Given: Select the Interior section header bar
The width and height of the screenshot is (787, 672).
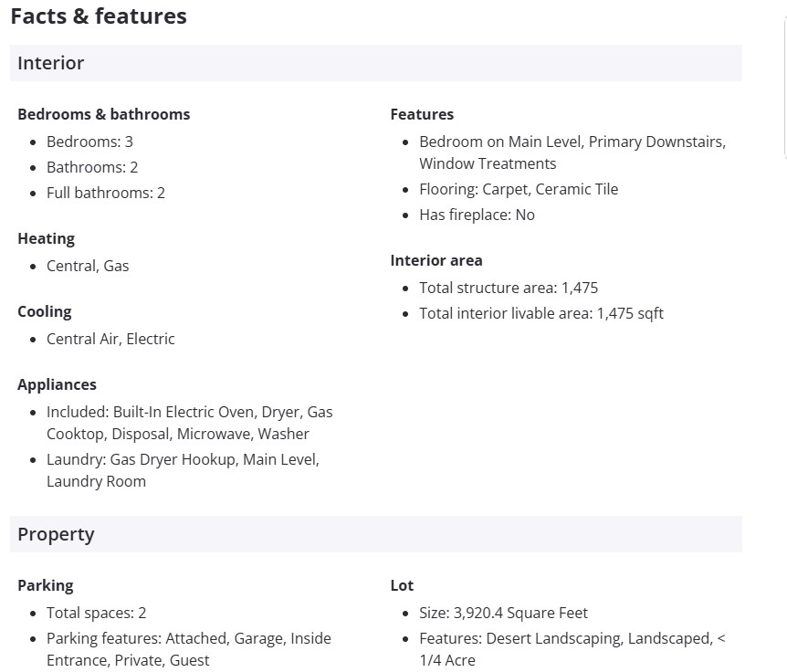Looking at the screenshot, I should [375, 63].
